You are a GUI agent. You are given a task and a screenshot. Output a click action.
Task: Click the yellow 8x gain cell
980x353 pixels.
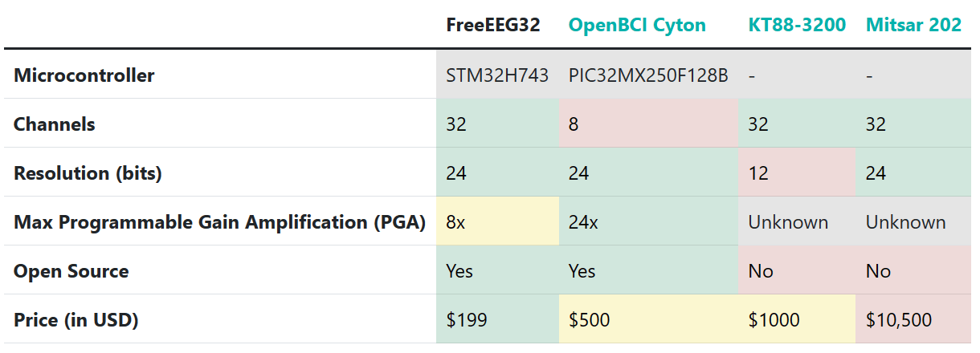(497, 222)
